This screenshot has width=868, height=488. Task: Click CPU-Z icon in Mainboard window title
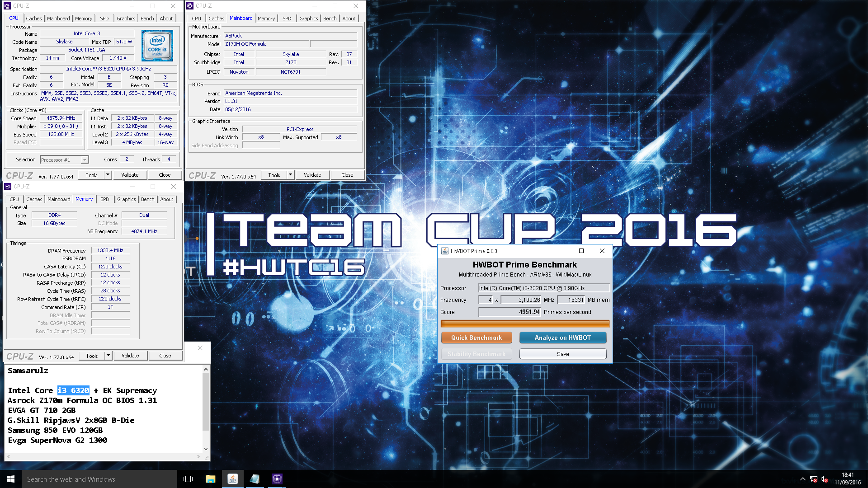[x=190, y=6]
